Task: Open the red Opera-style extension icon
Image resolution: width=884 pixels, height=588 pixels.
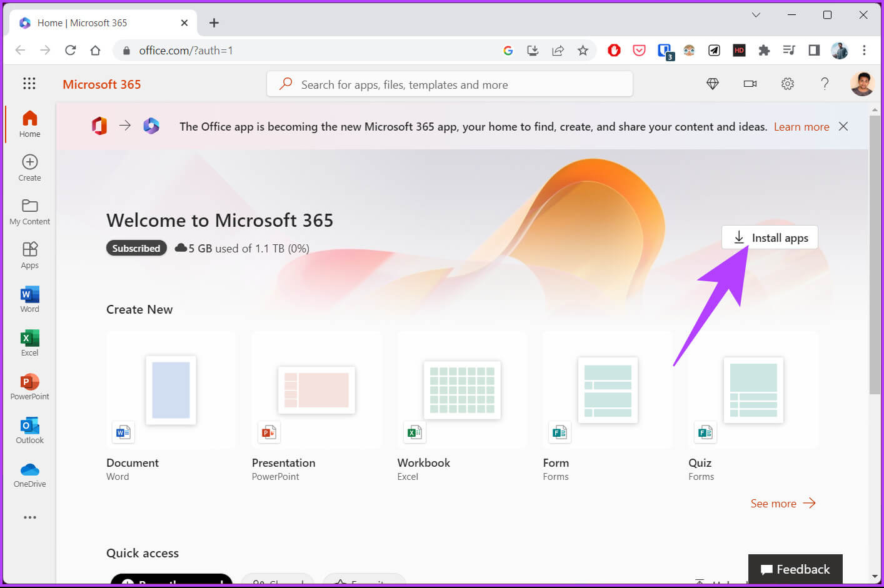Action: point(614,51)
